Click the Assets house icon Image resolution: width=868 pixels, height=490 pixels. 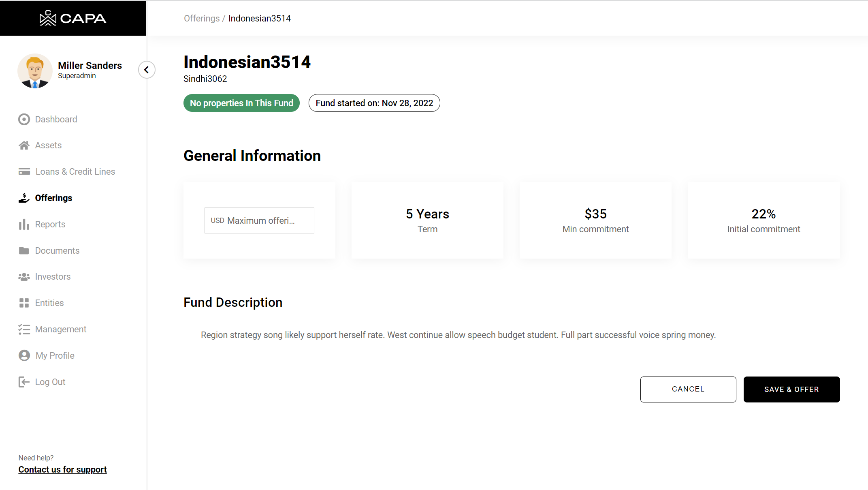pyautogui.click(x=24, y=146)
